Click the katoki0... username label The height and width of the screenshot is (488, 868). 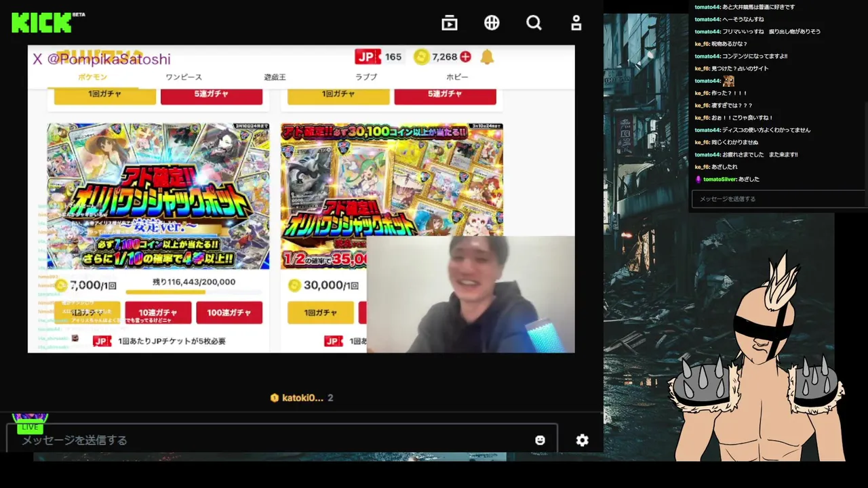point(302,398)
